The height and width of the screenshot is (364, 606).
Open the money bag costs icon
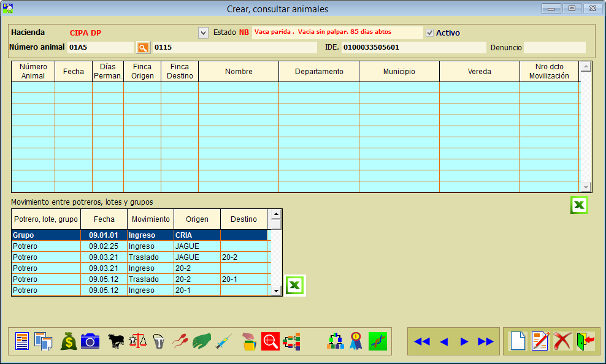click(69, 341)
